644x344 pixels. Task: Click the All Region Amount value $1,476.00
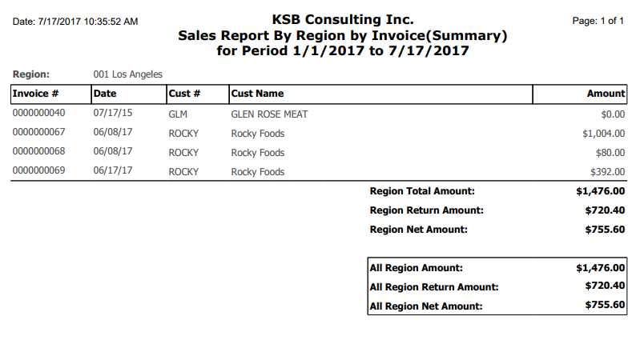[x=601, y=268]
